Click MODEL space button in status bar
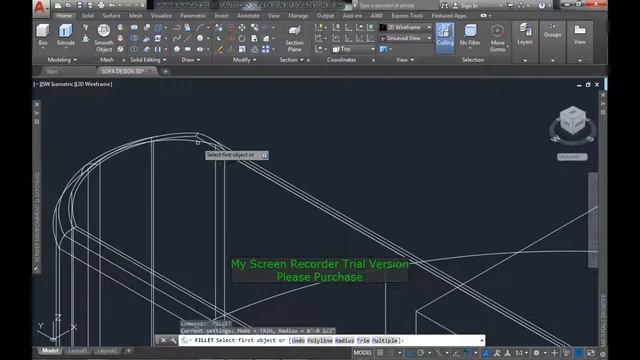Screen dimensions: 640x360 [362, 353]
